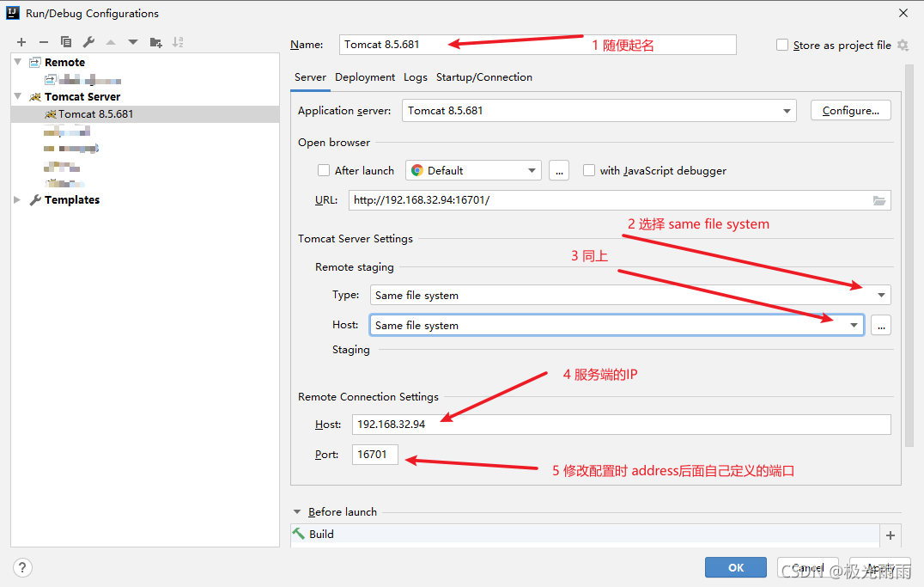
Task: Collapse the Tomcat Server tree group
Action: [x=18, y=96]
